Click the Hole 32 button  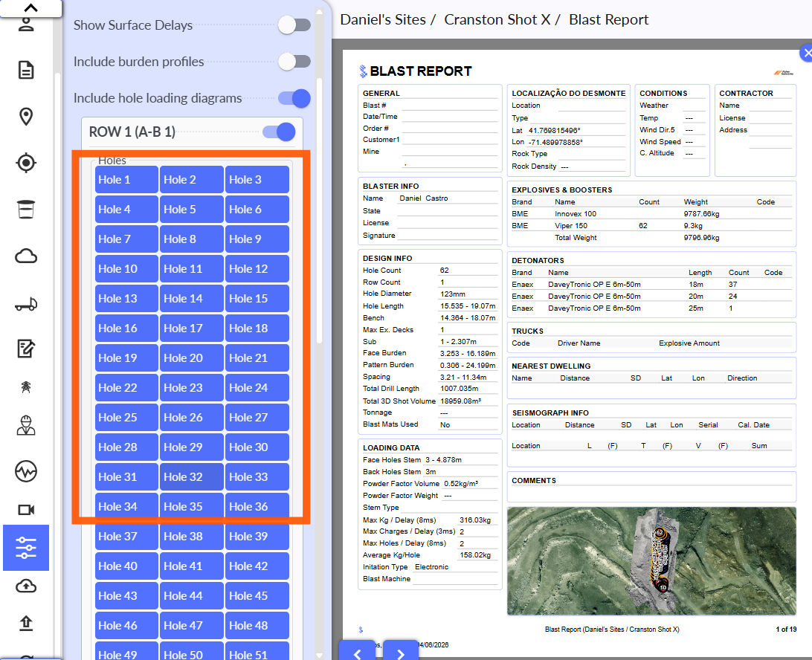pyautogui.click(x=192, y=477)
